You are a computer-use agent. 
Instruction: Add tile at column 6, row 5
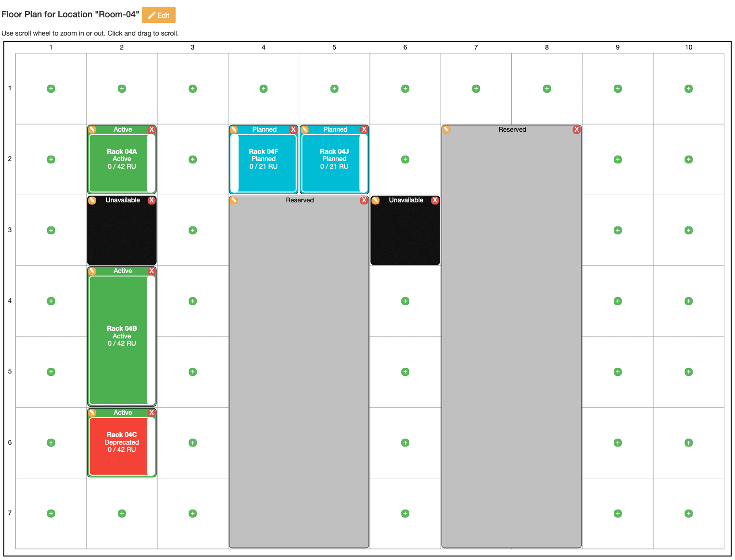[x=406, y=372]
